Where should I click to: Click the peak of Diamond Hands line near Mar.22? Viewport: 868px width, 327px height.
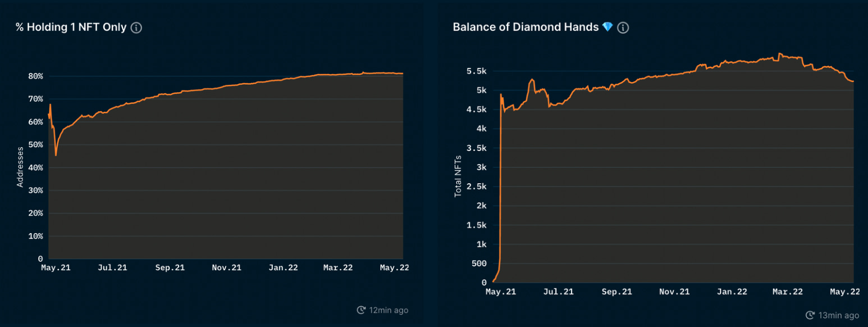[x=779, y=54]
